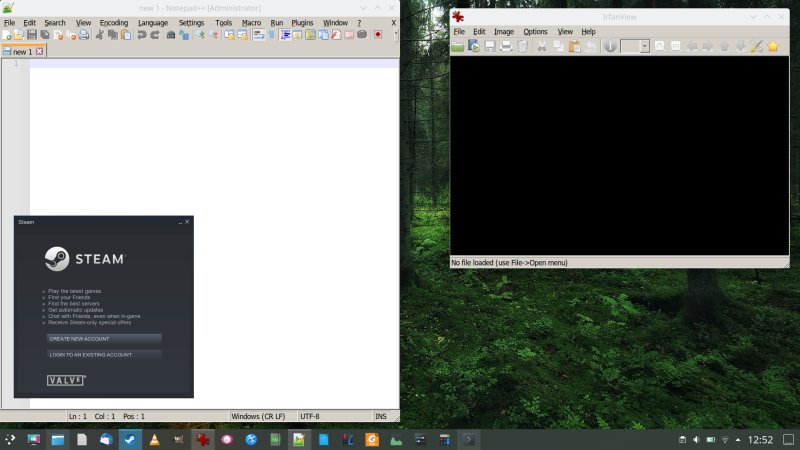
Task: Click LOGIN TO AN EXISTING ACCOUNT button
Action: 103,355
